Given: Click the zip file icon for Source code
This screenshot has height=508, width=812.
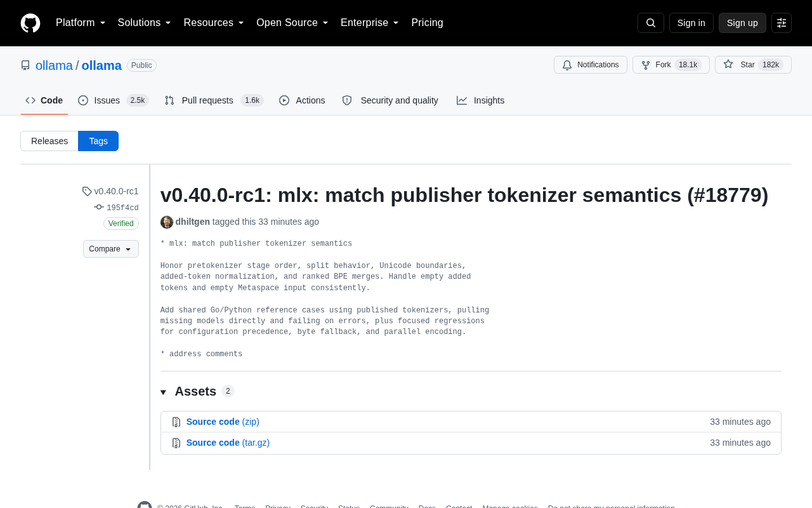Looking at the screenshot, I should pyautogui.click(x=176, y=422).
